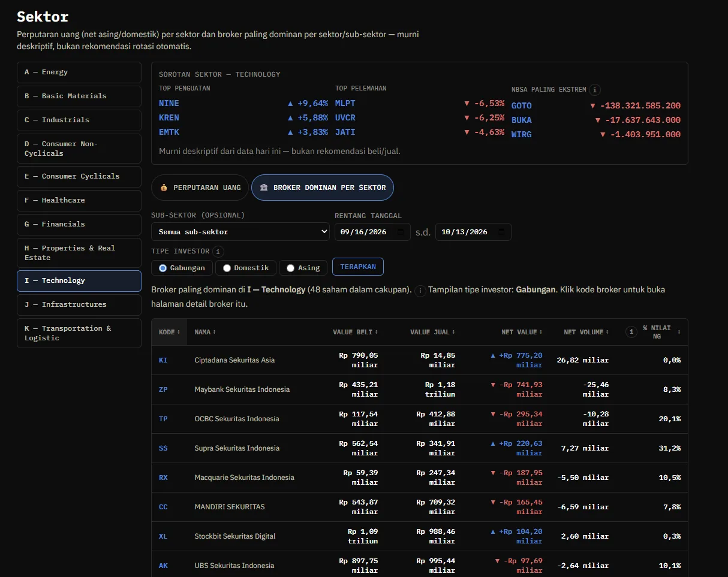The image size is (728, 577).
Task: Open the Sub-Sektor dropdown
Action: coord(240,232)
